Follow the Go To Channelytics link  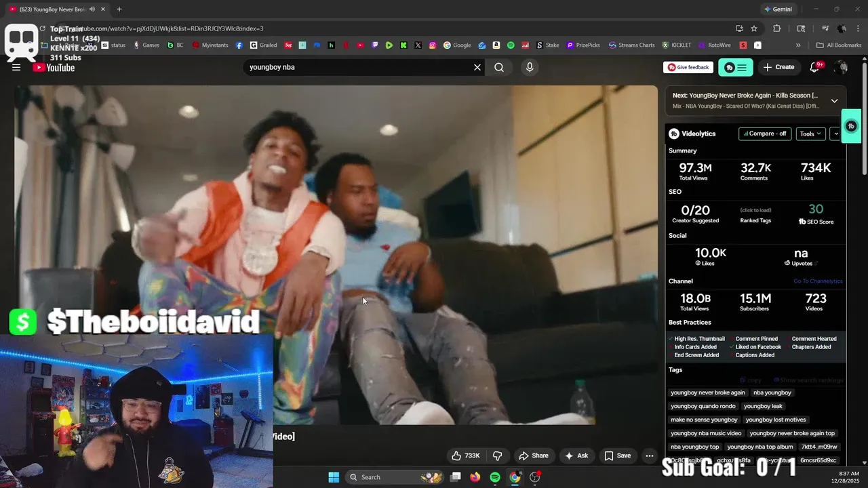(818, 281)
